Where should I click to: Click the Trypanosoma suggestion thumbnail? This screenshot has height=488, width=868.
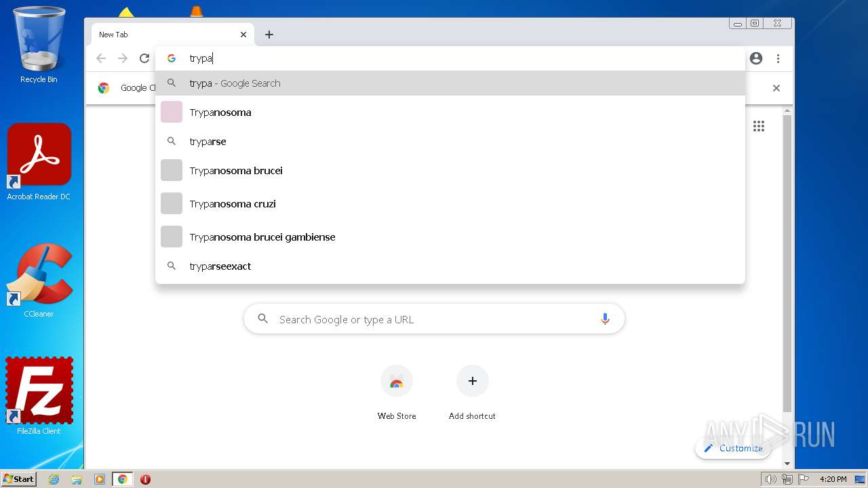point(172,112)
